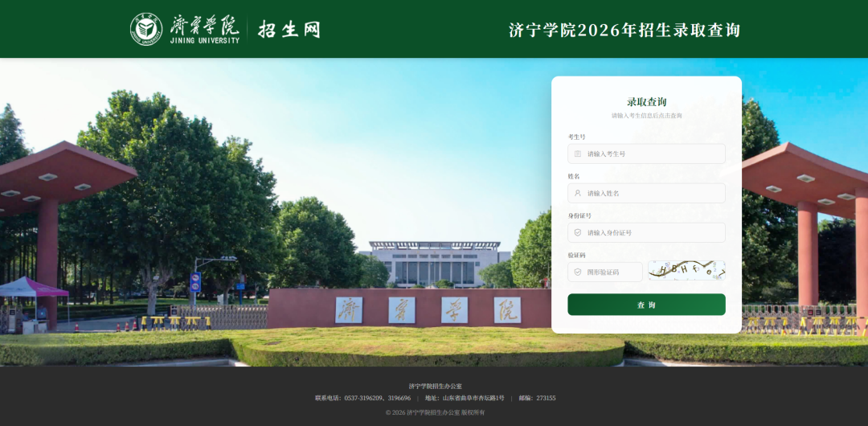The width and height of the screenshot is (868, 426).
Task: Click the 录取查询 form title
Action: 646,102
